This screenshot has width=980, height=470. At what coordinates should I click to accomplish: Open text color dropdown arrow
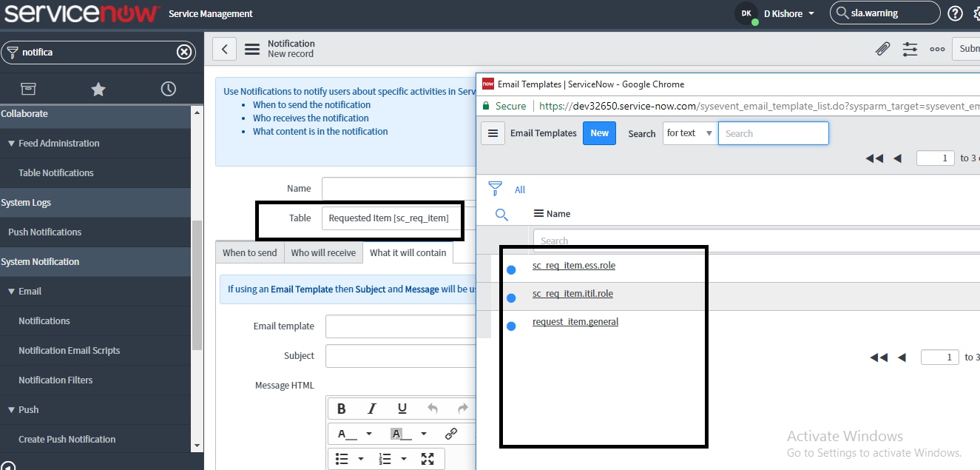point(371,434)
